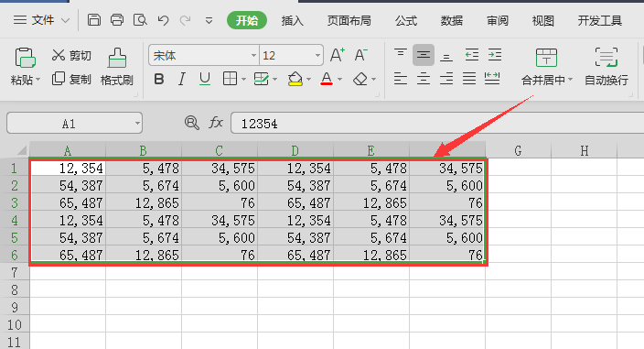Apply red font color
Image resolution: width=644 pixels, height=349 pixels.
[x=327, y=79]
